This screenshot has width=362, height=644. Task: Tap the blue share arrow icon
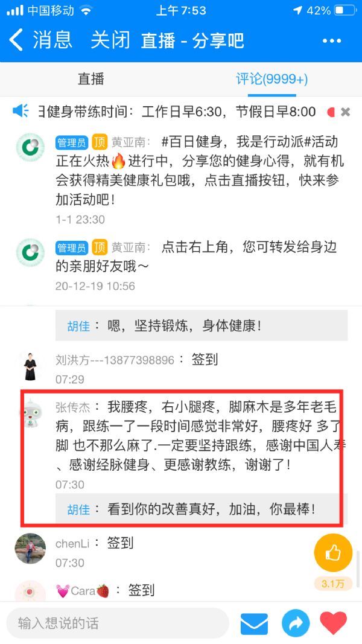(295, 623)
